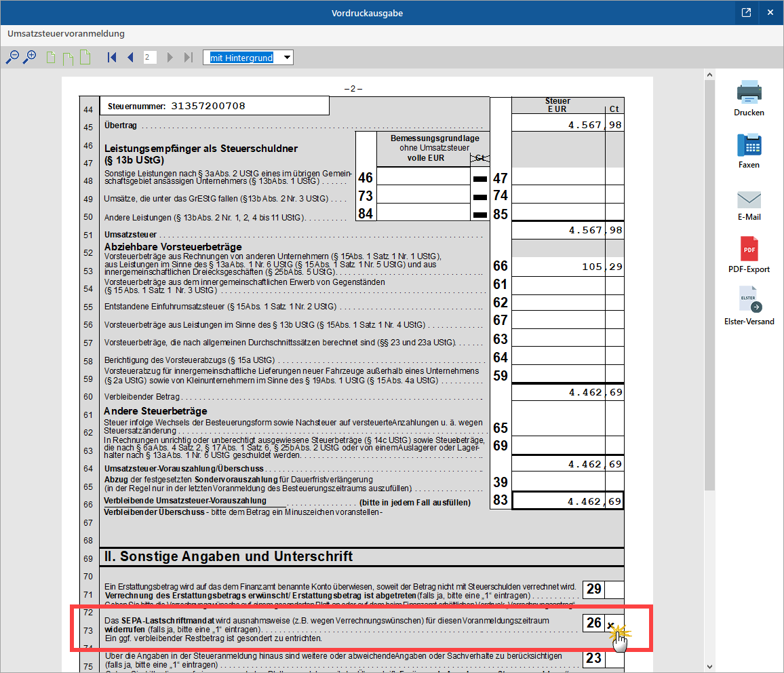Click empty field 64 Berichtigung Vorsteuerabzug
Screen dimensions: 784x673
point(568,356)
